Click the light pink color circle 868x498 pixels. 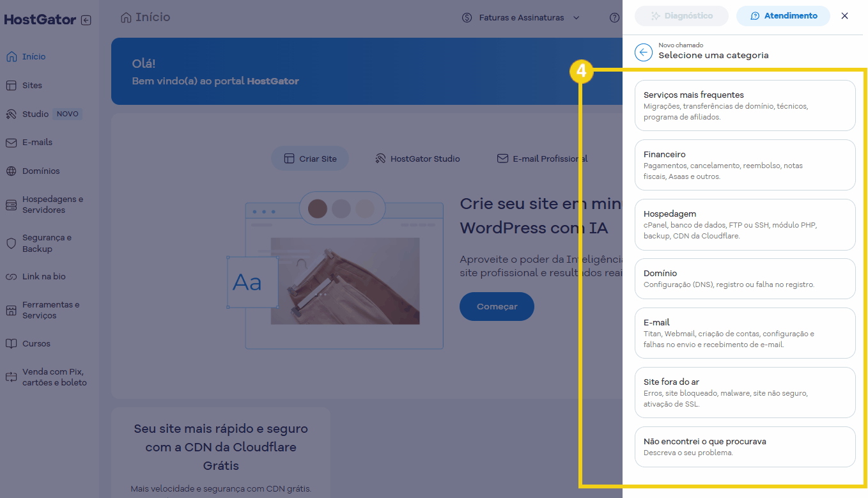(364, 208)
